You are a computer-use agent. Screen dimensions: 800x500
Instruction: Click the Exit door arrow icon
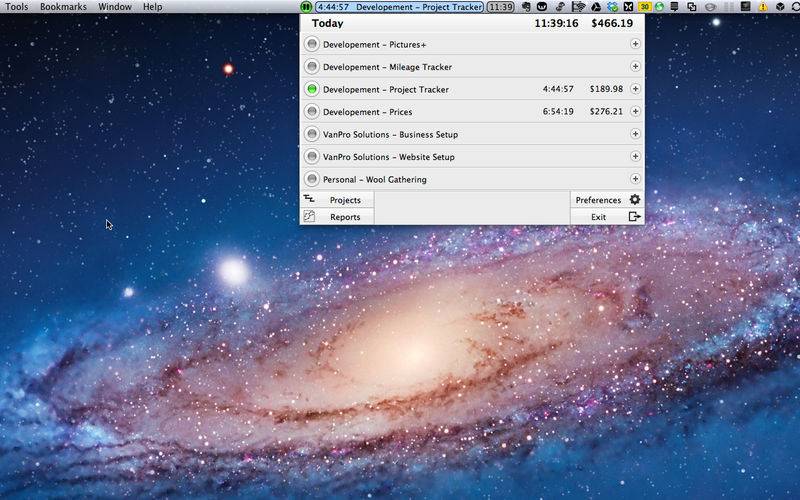click(x=634, y=216)
